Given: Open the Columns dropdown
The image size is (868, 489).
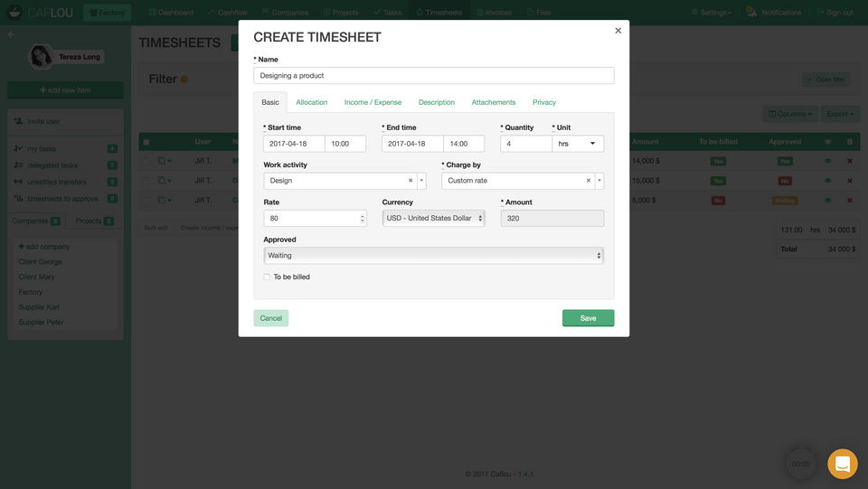Looking at the screenshot, I should click(x=790, y=114).
